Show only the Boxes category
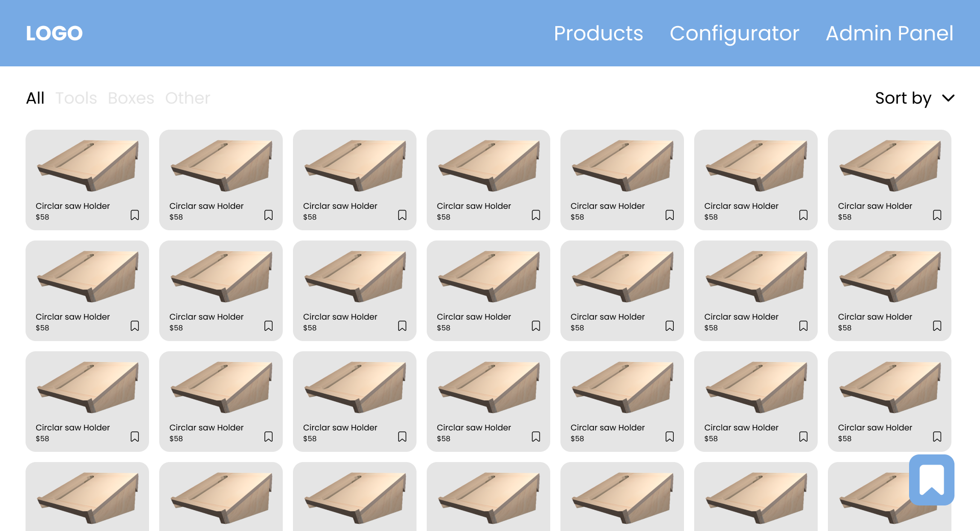Image resolution: width=980 pixels, height=531 pixels. pos(131,98)
